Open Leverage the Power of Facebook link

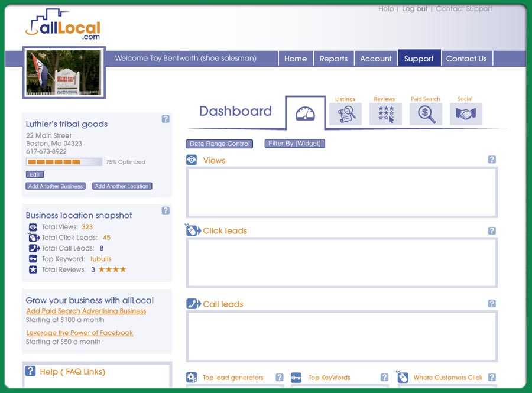tap(80, 333)
